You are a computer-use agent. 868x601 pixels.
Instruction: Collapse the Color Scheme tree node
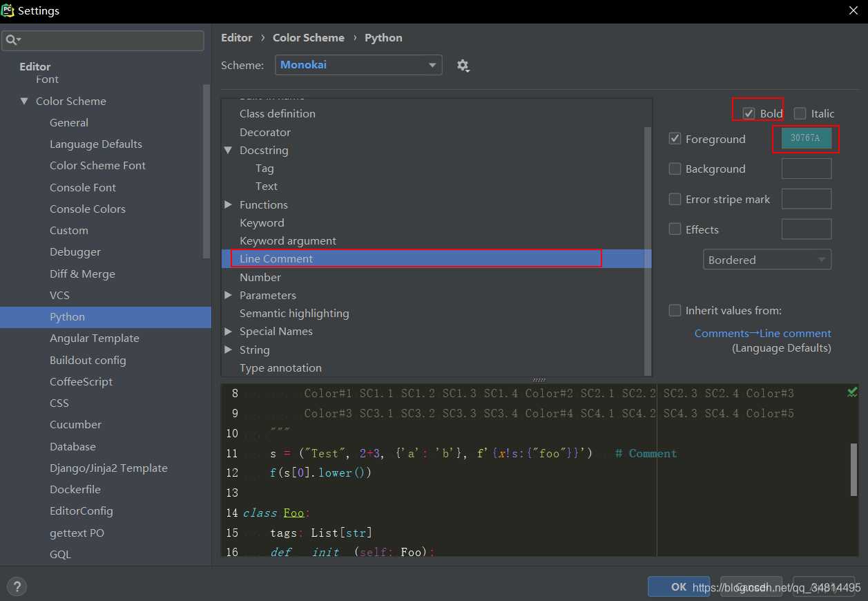pos(24,101)
